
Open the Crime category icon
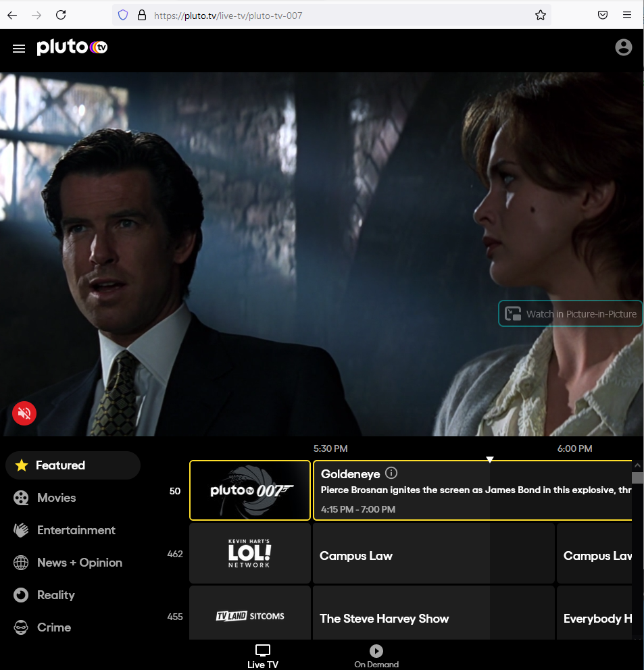[20, 627]
